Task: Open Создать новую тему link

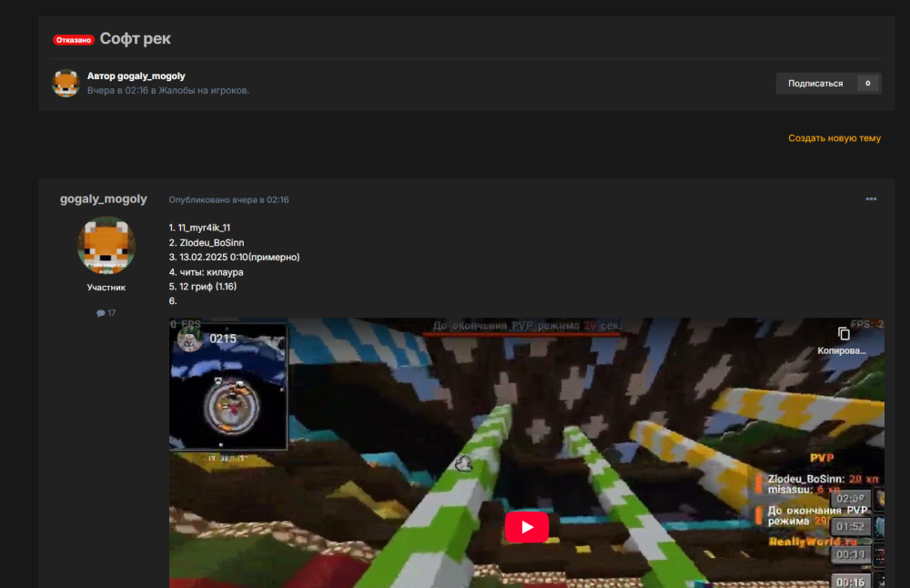Action: click(834, 138)
